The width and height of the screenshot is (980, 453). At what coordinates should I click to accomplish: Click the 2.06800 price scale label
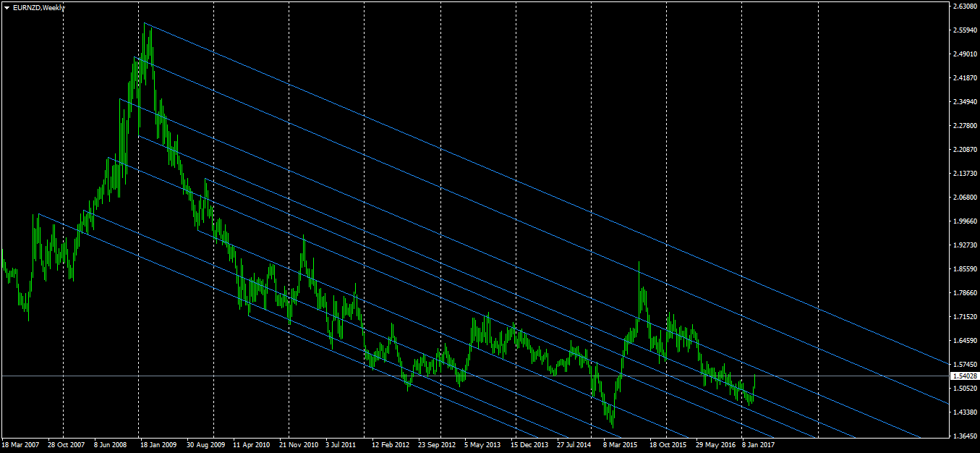point(966,198)
